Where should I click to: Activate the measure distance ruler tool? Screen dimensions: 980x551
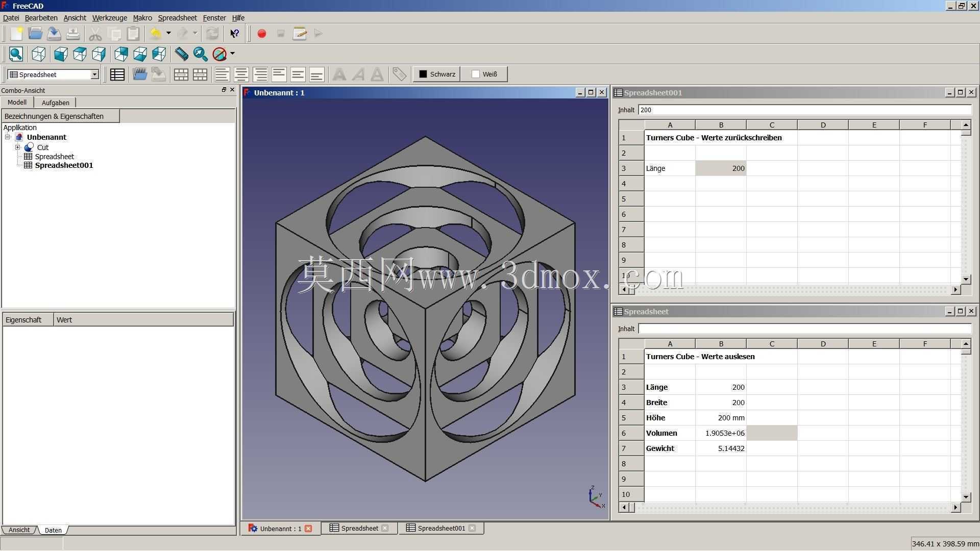[181, 54]
